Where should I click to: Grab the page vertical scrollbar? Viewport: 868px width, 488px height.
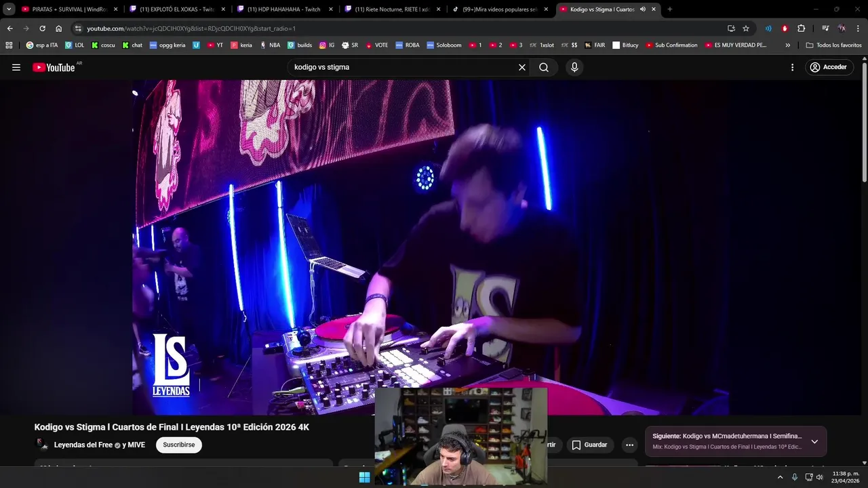pyautogui.click(x=864, y=122)
